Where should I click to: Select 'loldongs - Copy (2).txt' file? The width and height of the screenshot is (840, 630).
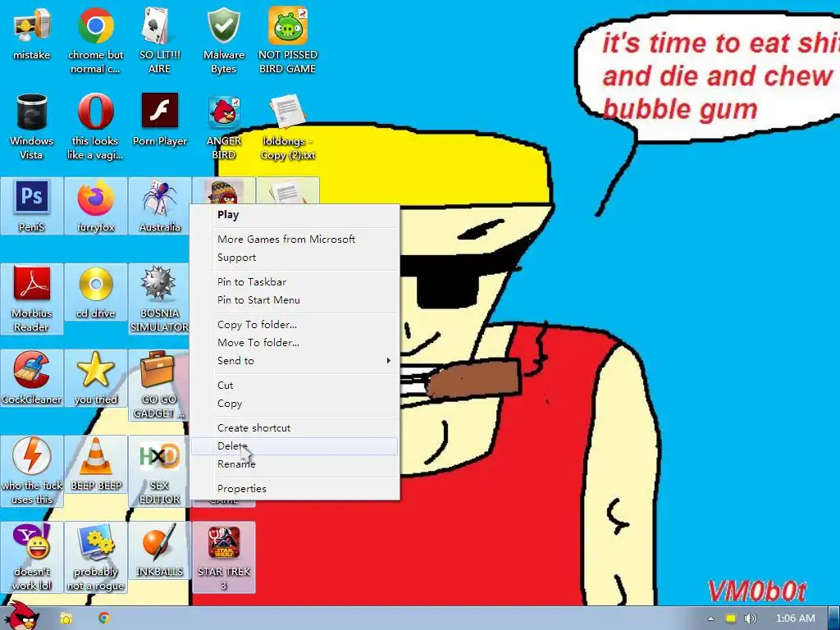[287, 126]
